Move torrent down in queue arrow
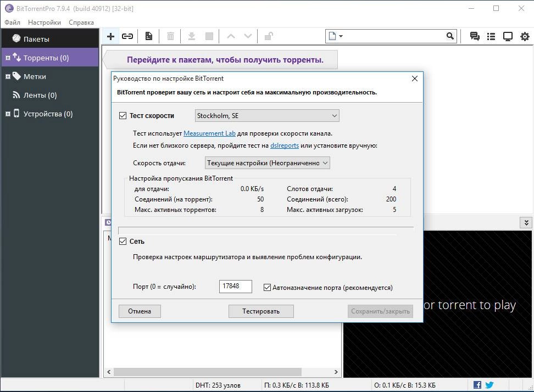Screen dimensions: 534x392 coord(248,36)
